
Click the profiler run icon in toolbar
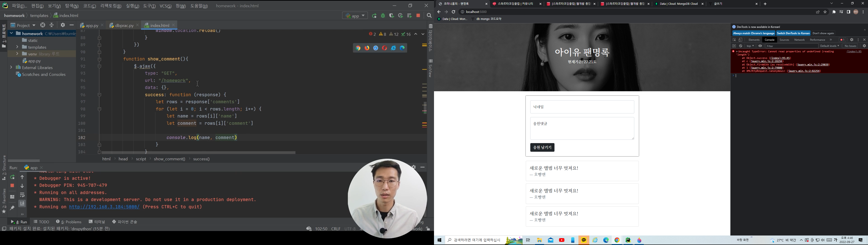tap(400, 16)
